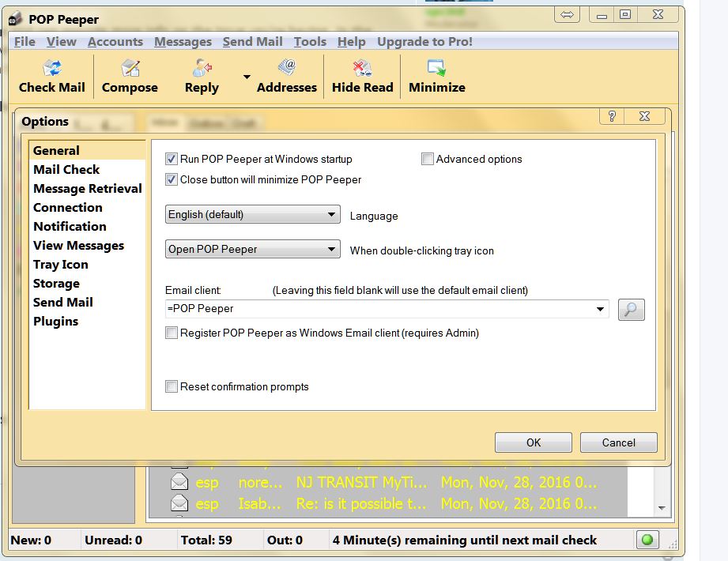Viewport: 728px width, 561px height.
Task: Open the Tools menu
Action: coord(310,42)
